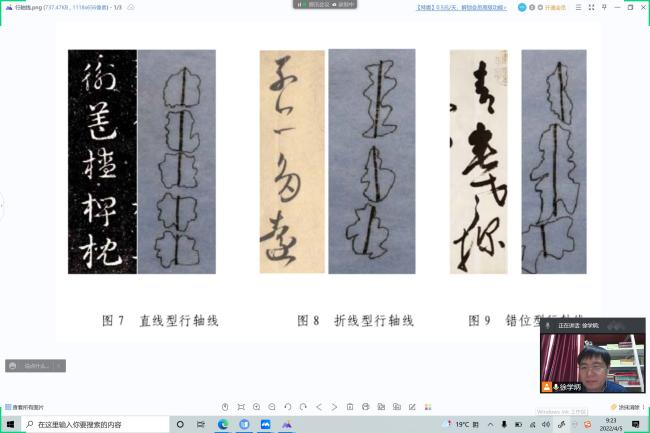Click the grey floating chat pill at left

point(35,365)
